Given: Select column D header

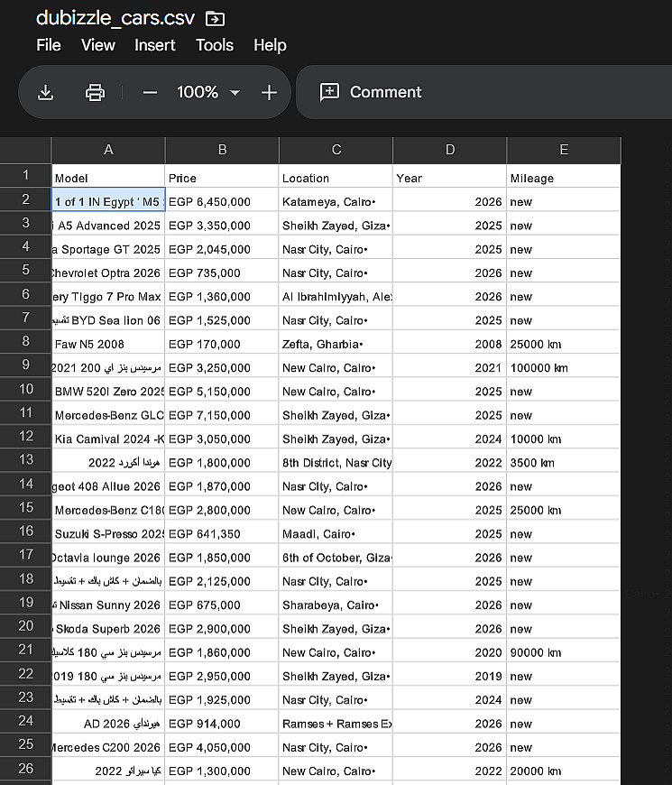Looking at the screenshot, I should click(449, 150).
